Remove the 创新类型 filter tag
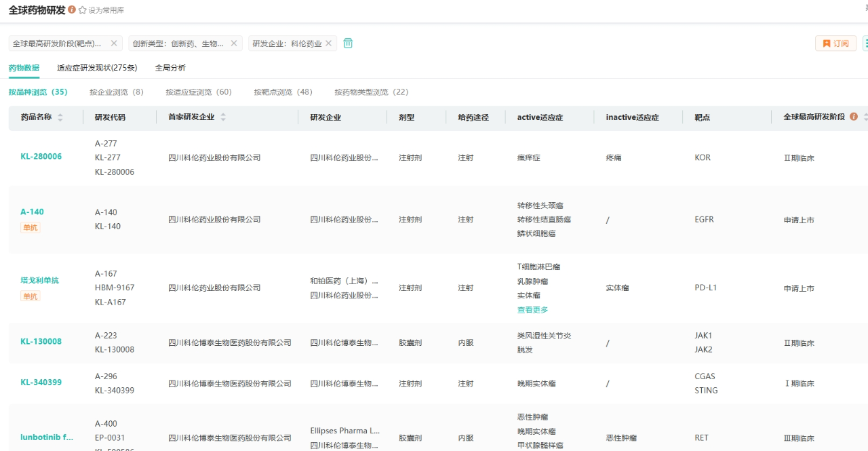 pyautogui.click(x=234, y=43)
